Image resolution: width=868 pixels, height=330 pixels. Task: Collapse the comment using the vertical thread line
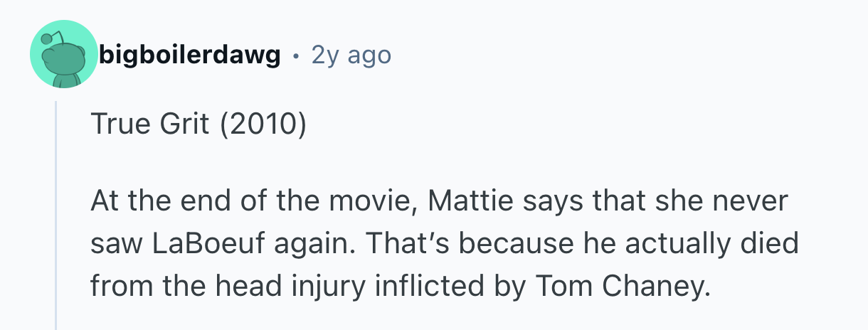point(56,213)
